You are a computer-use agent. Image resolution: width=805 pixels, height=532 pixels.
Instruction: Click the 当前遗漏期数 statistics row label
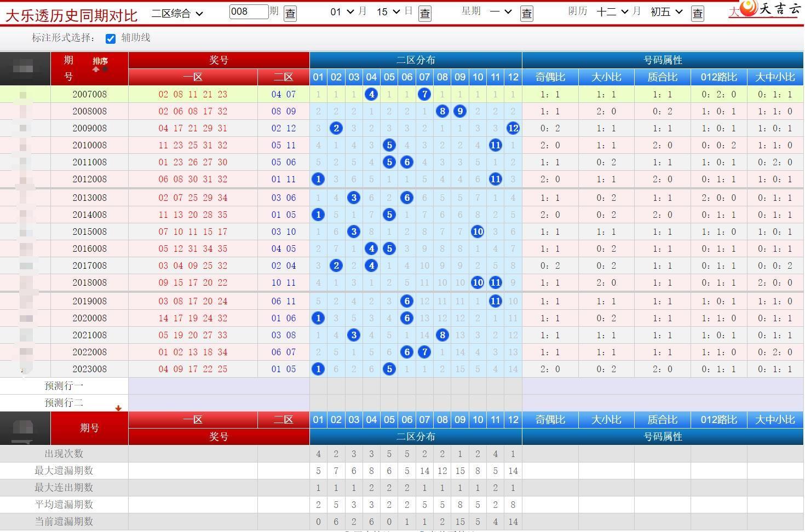tap(64, 522)
